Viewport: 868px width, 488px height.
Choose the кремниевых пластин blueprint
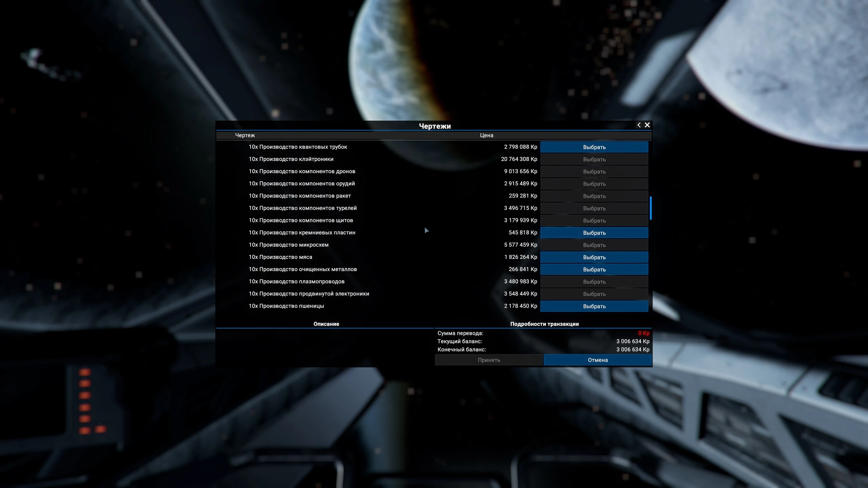point(594,233)
